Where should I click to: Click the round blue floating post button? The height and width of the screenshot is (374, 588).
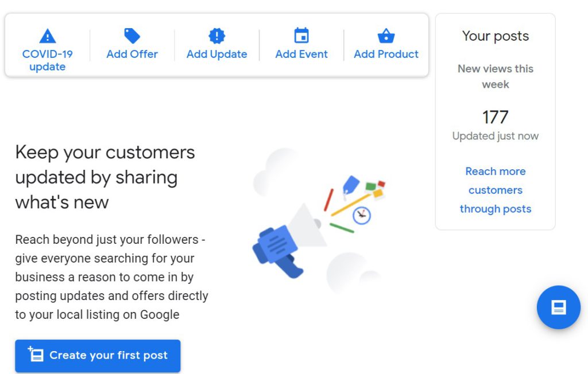559,307
